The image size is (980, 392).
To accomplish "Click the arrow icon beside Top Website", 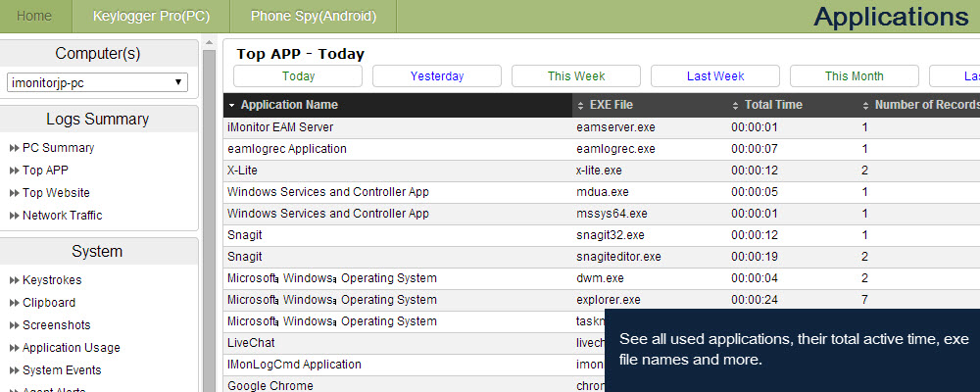I will [15, 193].
